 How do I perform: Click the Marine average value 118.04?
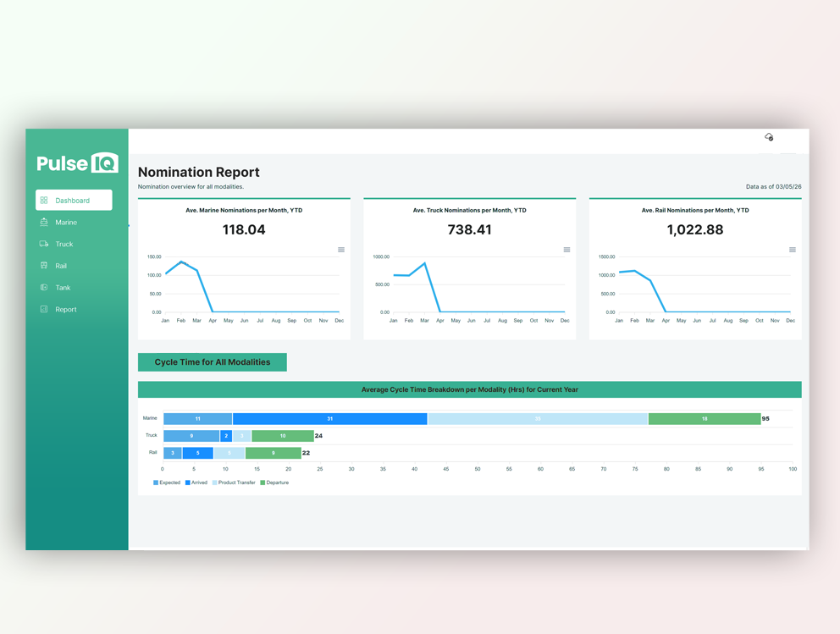point(244,229)
